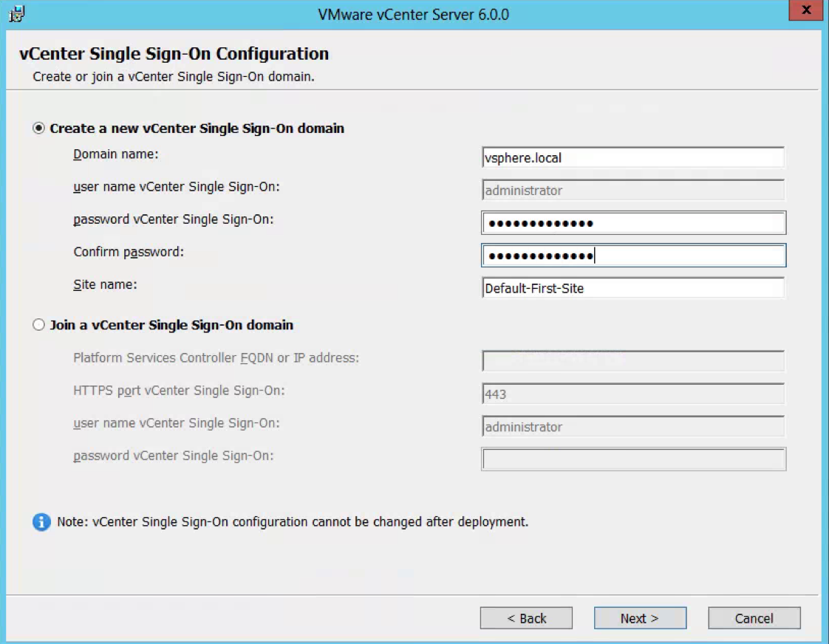Click the empty password field under Join domain
Image resolution: width=829 pixels, height=644 pixels.
tap(633, 459)
